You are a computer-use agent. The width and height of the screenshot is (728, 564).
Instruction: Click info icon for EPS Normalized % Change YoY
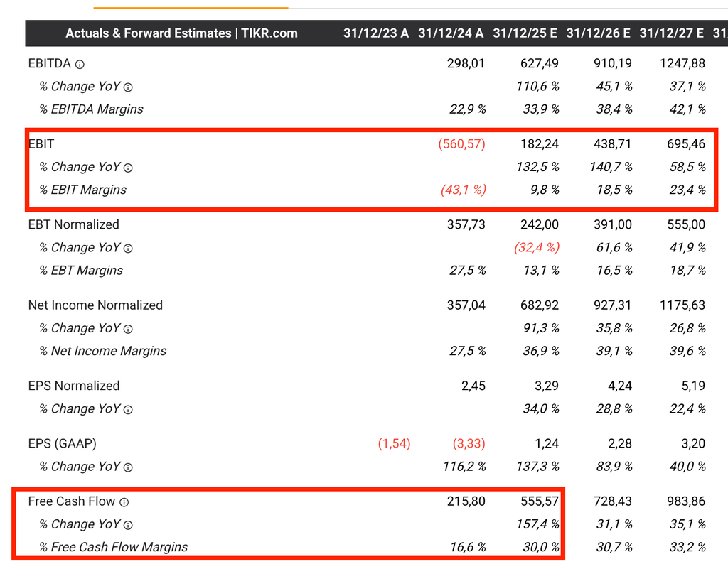128,409
